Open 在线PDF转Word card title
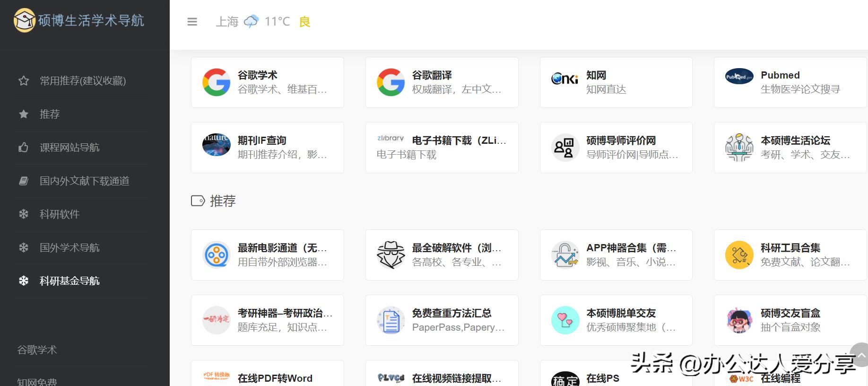Image resolution: width=868 pixels, height=386 pixels. (x=275, y=378)
